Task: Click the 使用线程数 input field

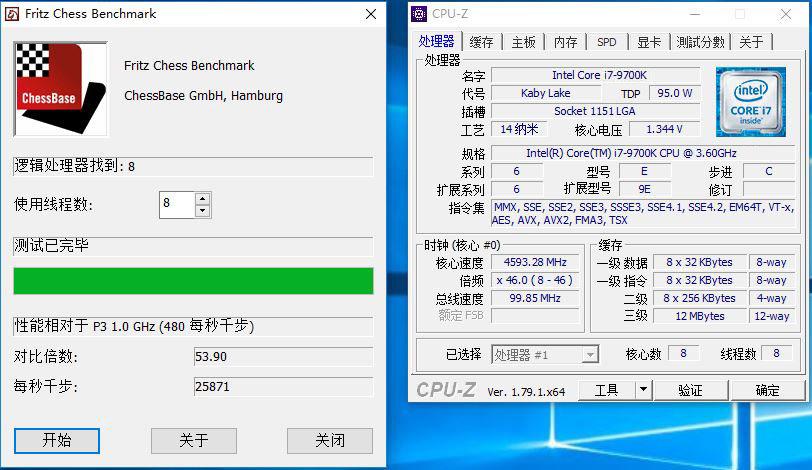Action: click(178, 204)
